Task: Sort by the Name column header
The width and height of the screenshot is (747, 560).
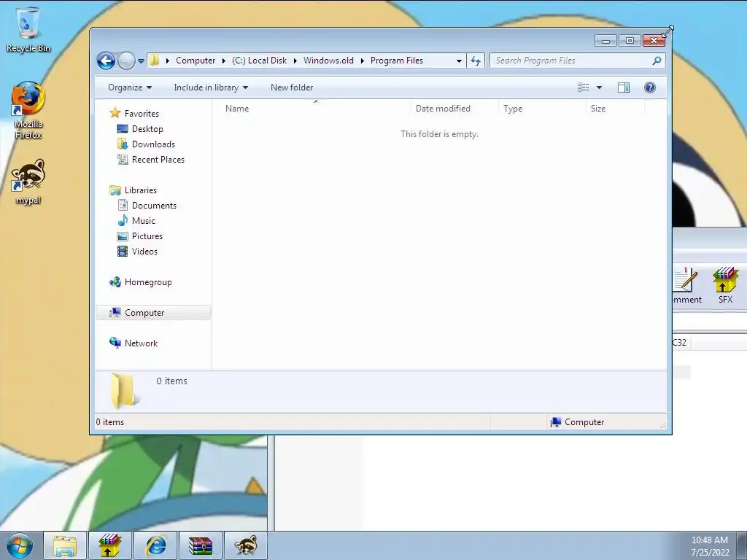Action: (314, 109)
